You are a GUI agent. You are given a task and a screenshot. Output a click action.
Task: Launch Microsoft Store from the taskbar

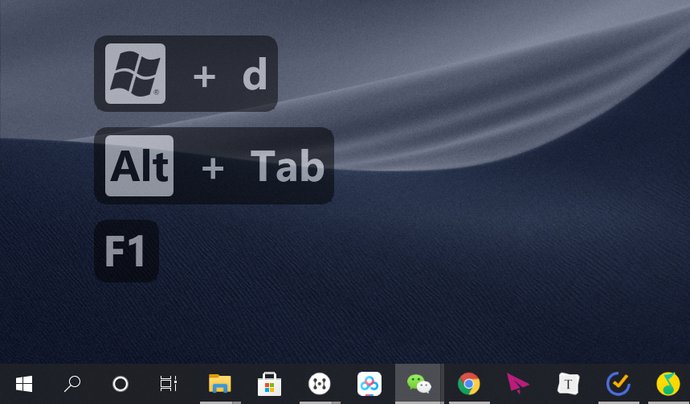pyautogui.click(x=269, y=384)
